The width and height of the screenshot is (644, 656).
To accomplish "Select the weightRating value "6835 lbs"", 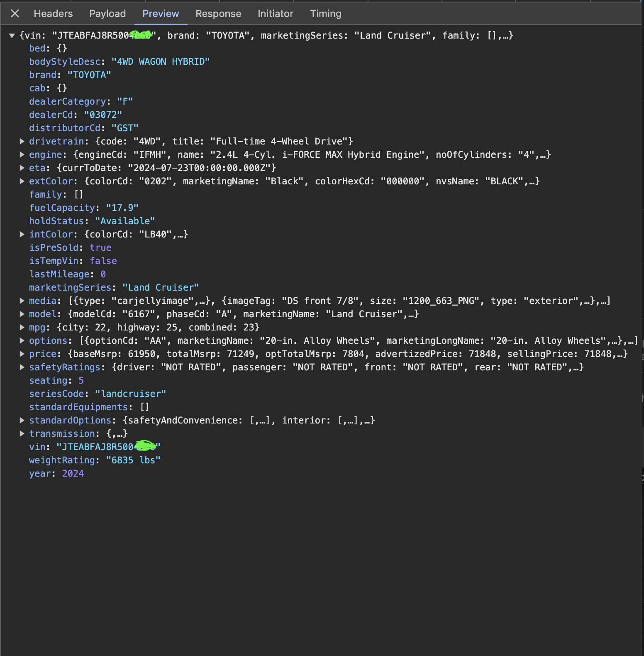I will [133, 460].
